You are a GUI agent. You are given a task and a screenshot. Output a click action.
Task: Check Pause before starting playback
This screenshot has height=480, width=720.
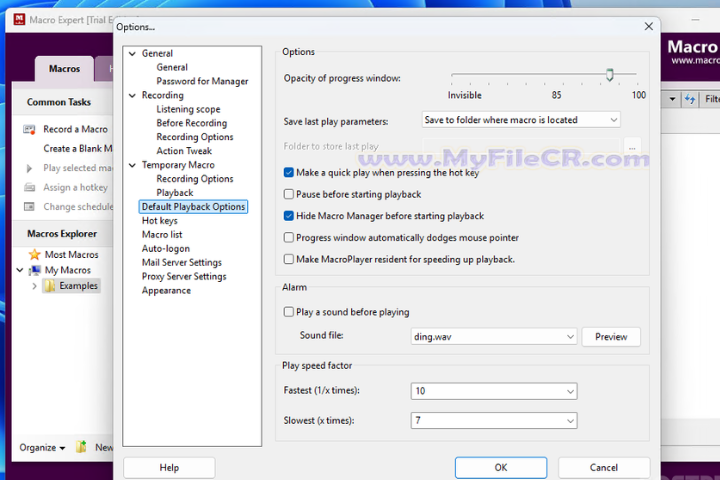tap(288, 194)
